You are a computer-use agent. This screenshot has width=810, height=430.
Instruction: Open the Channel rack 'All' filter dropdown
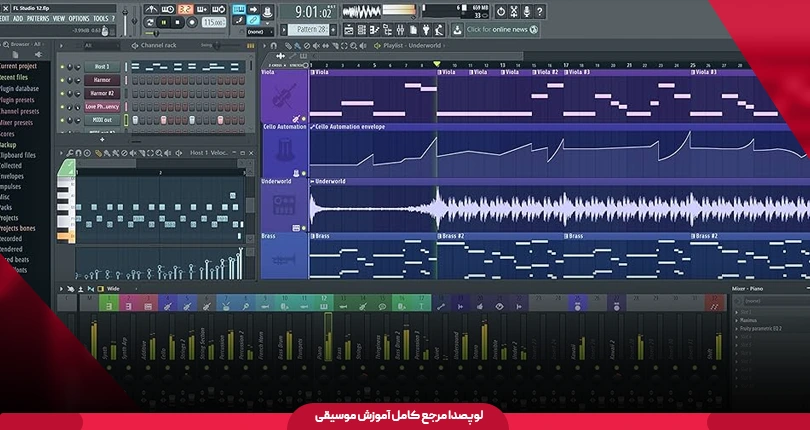point(101,45)
